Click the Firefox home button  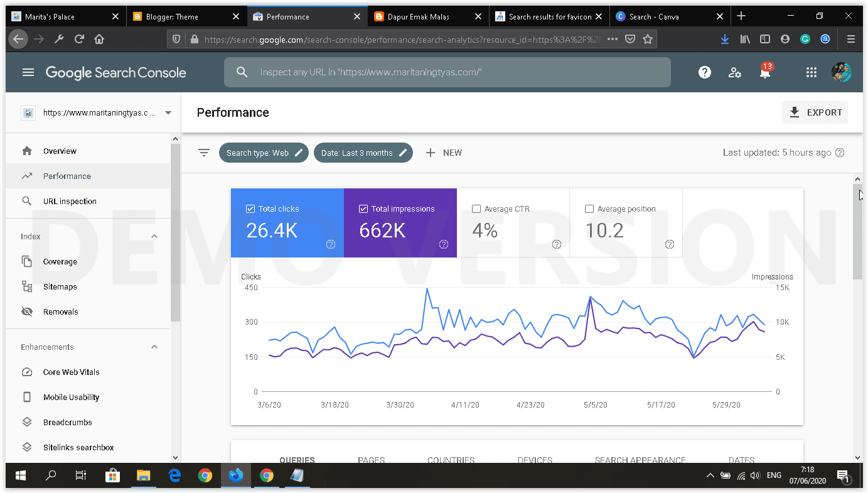coord(99,39)
